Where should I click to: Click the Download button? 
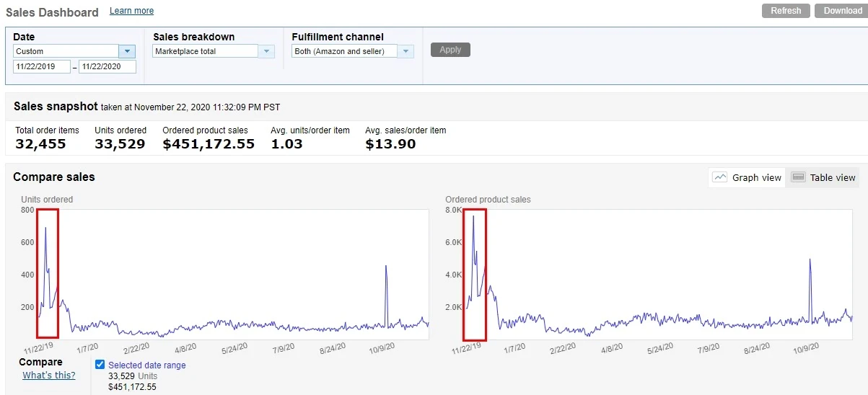(x=841, y=11)
